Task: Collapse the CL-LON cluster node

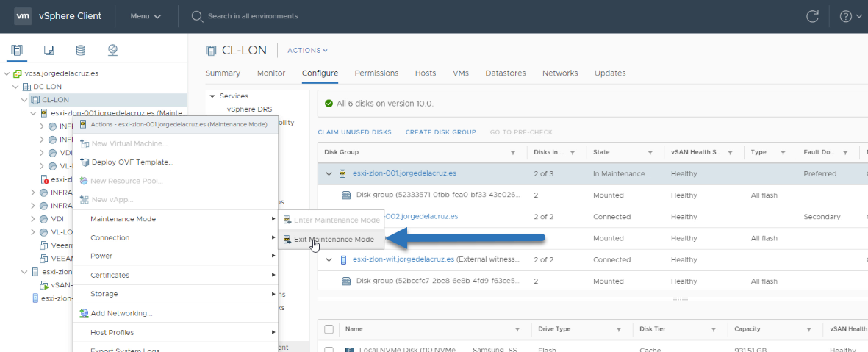Action: [x=24, y=100]
